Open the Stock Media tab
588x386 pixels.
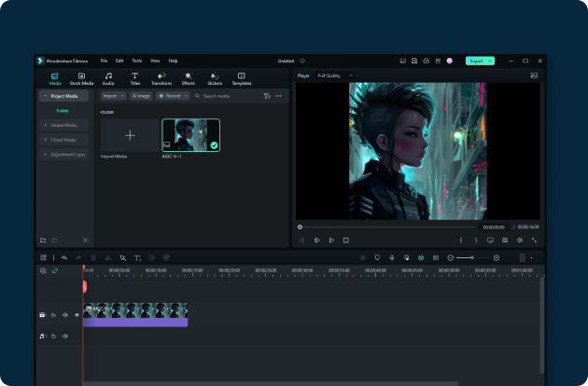click(81, 79)
